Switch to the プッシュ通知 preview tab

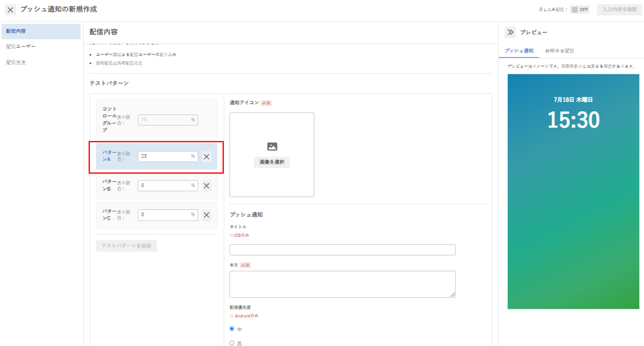point(519,51)
